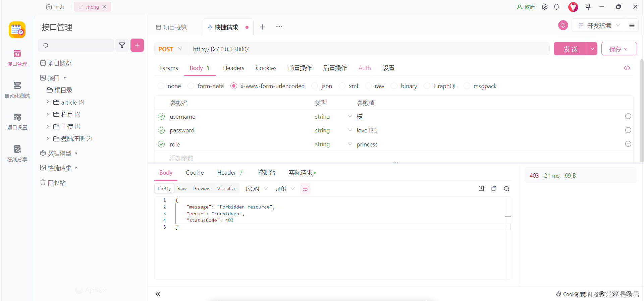Click the request URL field

pos(368,49)
